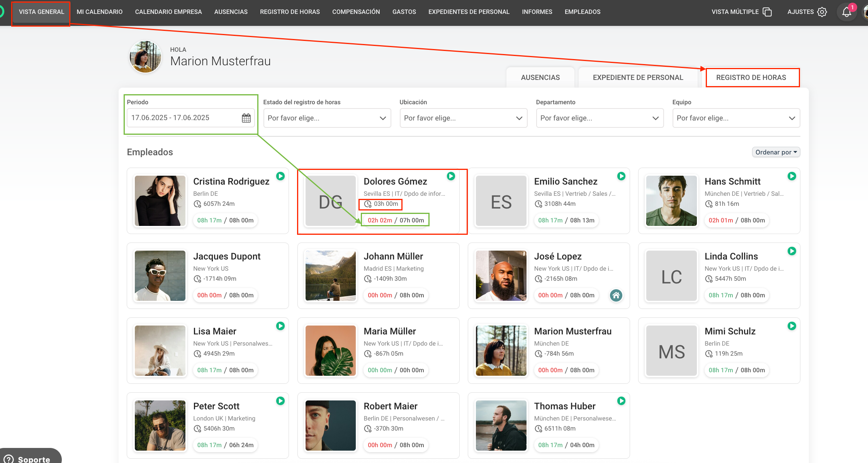Click the clock balance icon for Dolores Gómez

click(x=368, y=204)
